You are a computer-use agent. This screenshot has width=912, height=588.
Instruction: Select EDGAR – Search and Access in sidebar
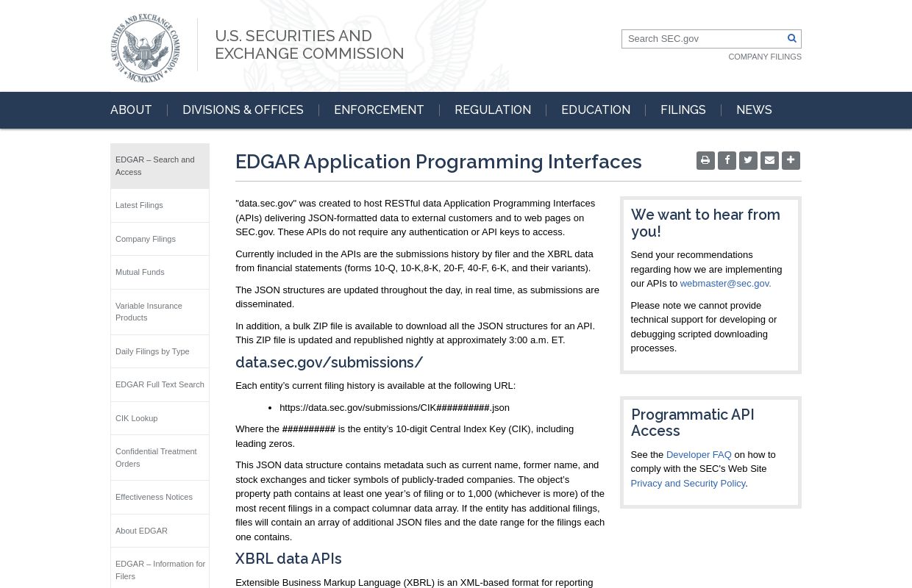coord(160,166)
